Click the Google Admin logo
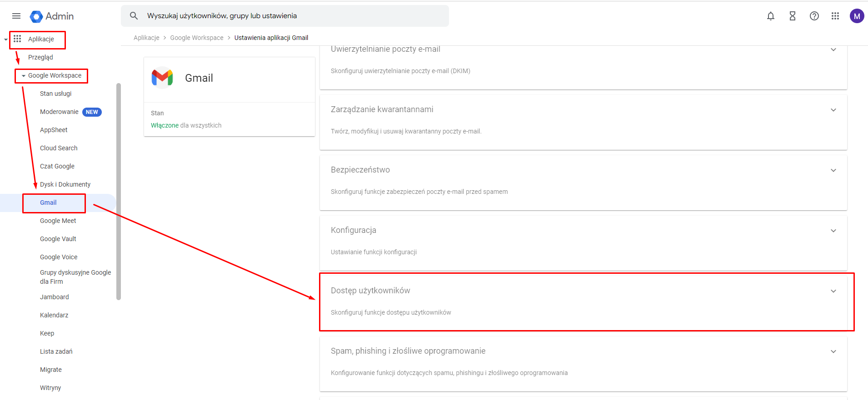 [x=52, y=16]
